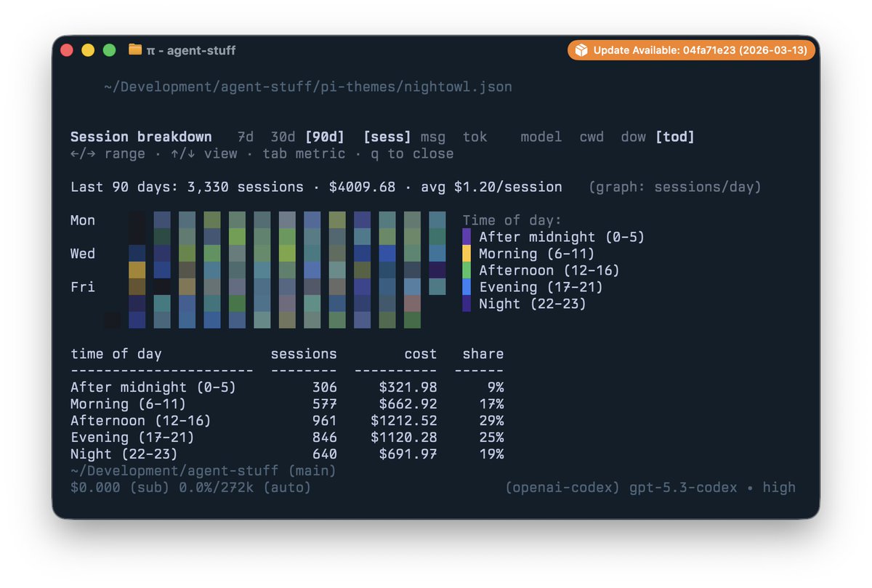Click the 'Evening (17-21)' legend label
872x588 pixels.
pyautogui.click(x=541, y=287)
